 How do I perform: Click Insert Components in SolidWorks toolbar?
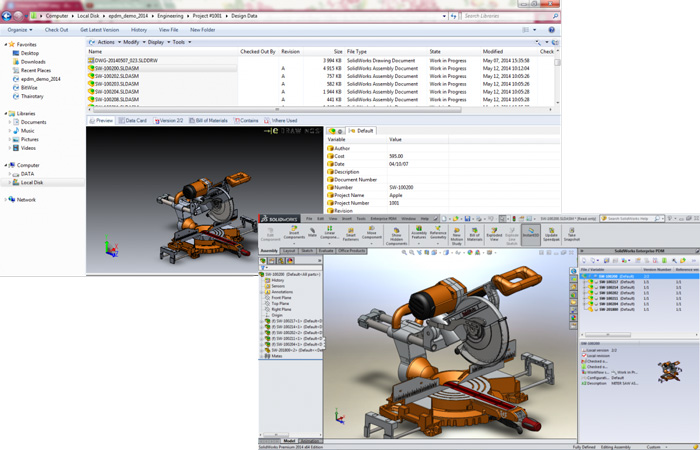(294, 233)
